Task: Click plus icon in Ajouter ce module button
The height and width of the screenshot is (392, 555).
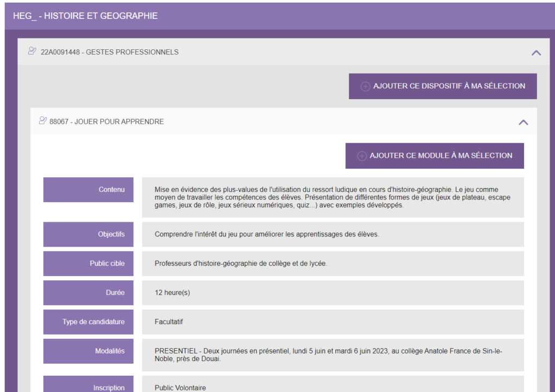Action: click(362, 156)
